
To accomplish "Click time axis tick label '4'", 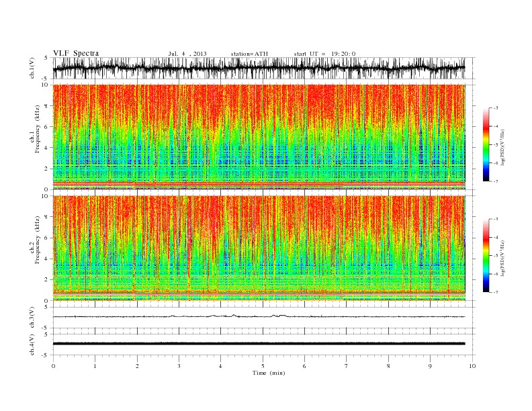I will 220,366.
